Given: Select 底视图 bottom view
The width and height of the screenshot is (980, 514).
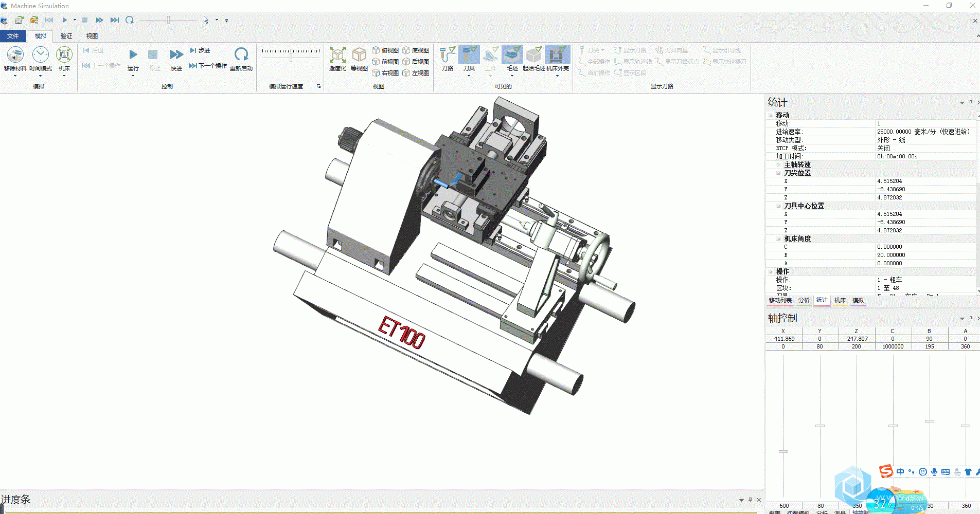Looking at the screenshot, I should (x=416, y=50).
